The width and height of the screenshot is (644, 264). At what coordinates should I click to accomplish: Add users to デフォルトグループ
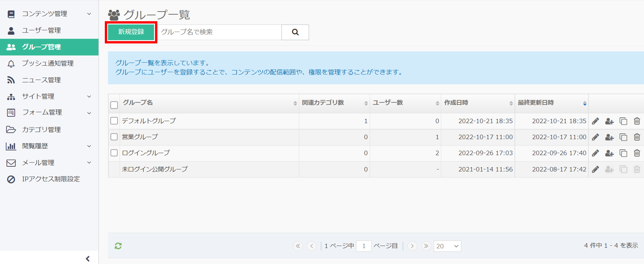point(609,121)
